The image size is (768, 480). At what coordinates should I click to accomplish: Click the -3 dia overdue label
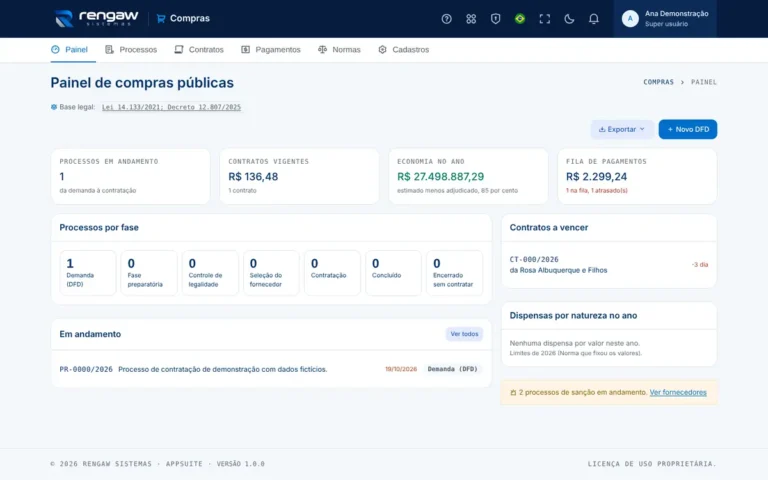(700, 264)
